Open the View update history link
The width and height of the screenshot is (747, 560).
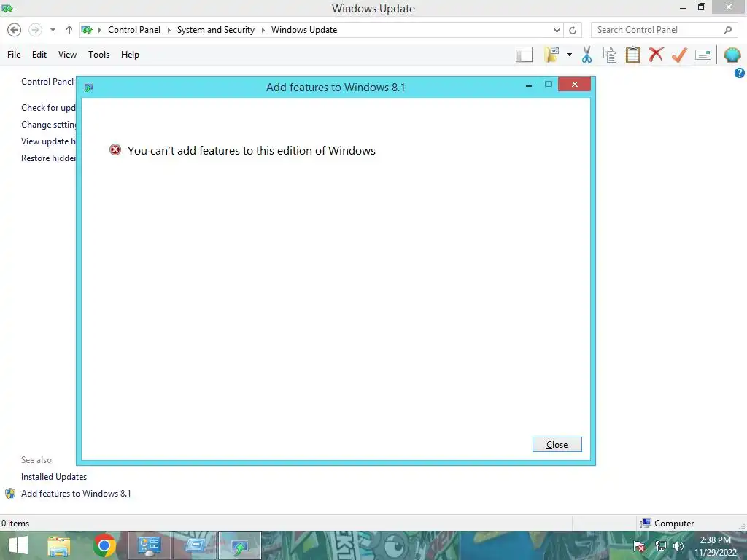48,141
